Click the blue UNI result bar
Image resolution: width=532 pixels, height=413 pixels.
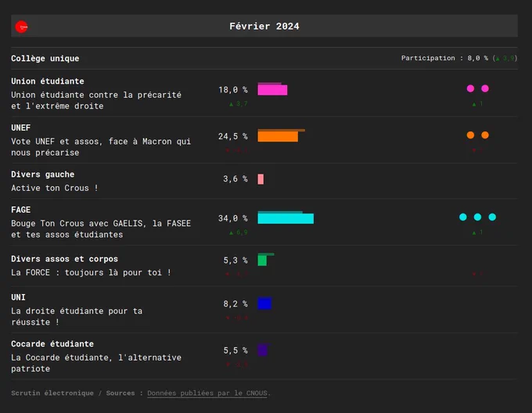(x=264, y=303)
